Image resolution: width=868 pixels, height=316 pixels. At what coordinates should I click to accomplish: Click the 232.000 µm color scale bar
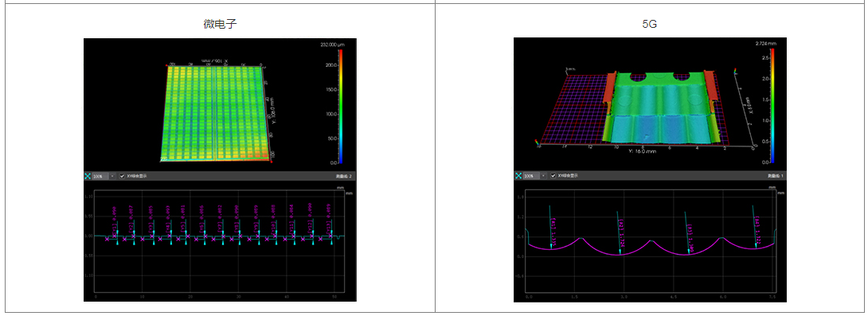point(341,107)
